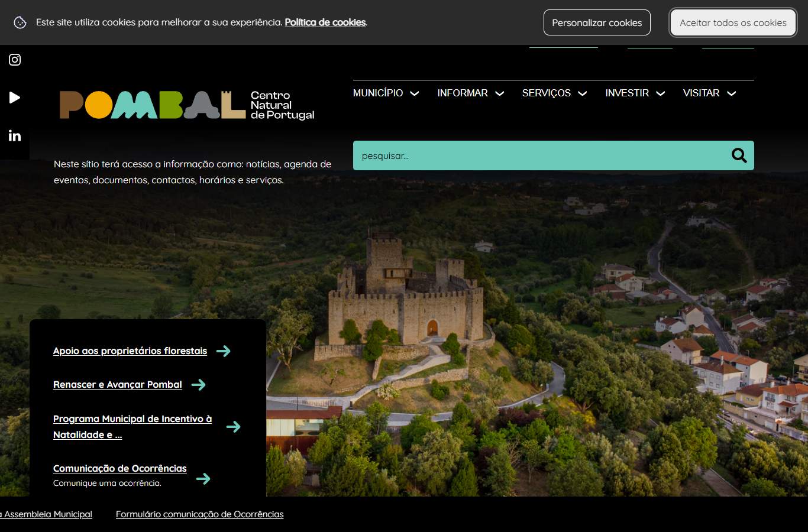Expand the Informar menu chevron

(500, 93)
